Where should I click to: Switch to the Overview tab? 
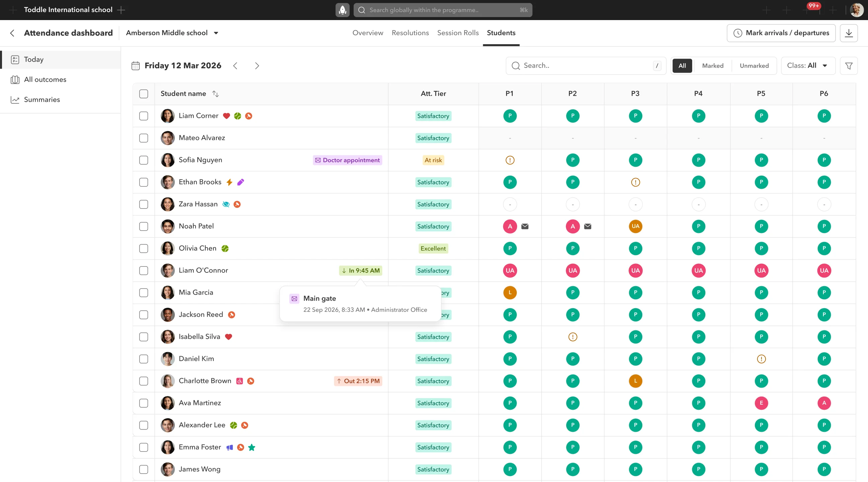tap(368, 33)
